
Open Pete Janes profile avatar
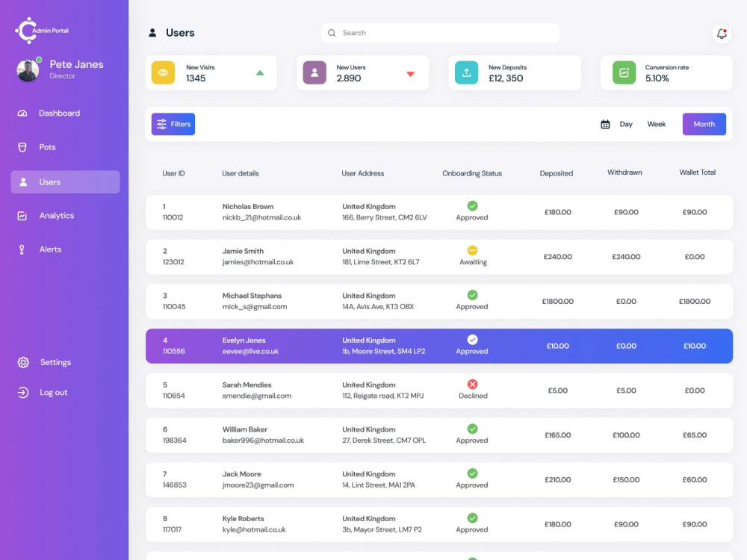click(x=28, y=70)
